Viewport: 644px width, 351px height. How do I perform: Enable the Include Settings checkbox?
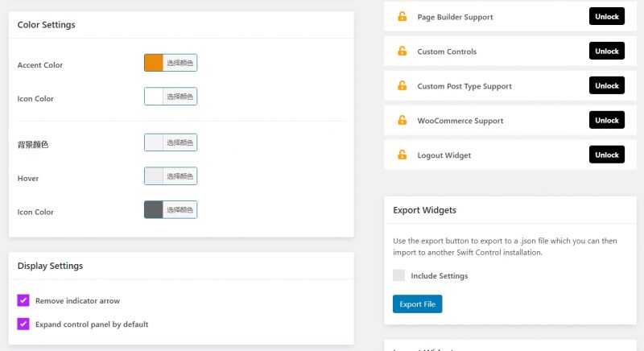coord(399,275)
